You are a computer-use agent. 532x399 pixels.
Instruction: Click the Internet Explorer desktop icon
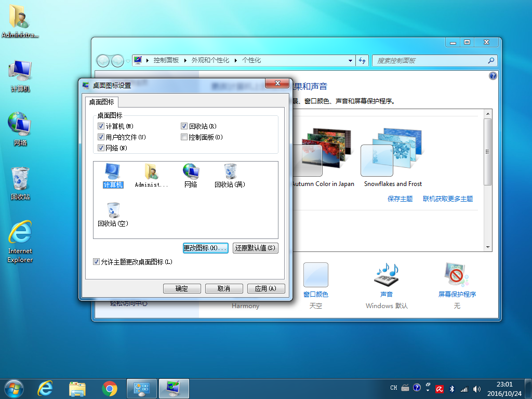[20, 242]
